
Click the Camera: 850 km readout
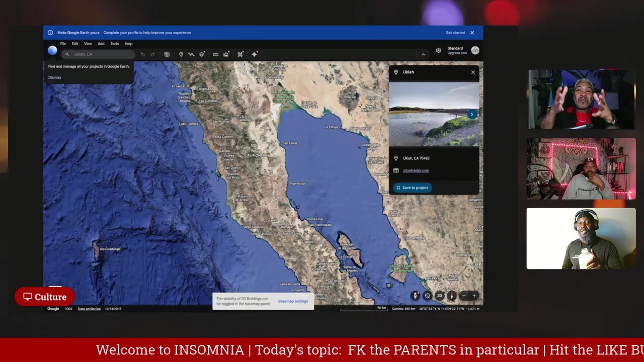pos(404,309)
